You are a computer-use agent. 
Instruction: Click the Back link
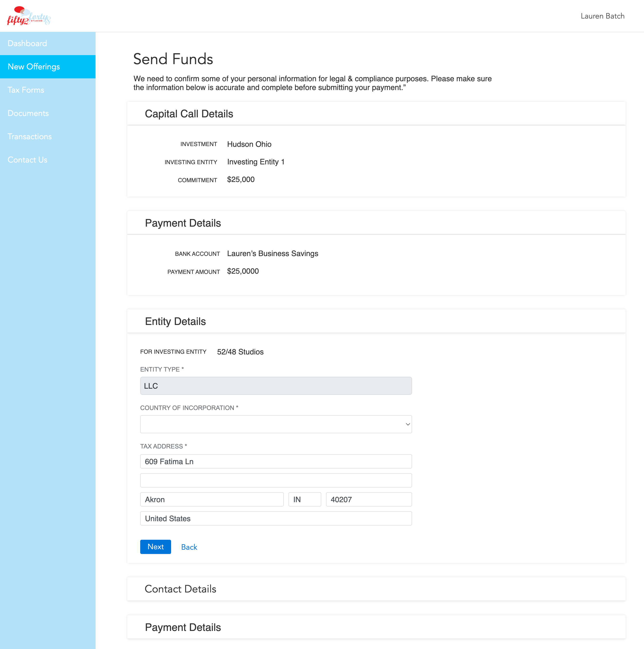click(x=189, y=547)
